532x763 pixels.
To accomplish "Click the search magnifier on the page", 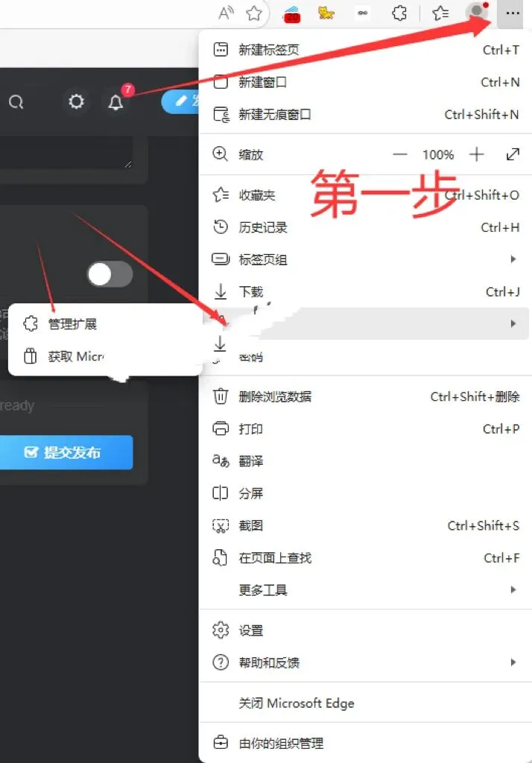I will (x=16, y=101).
